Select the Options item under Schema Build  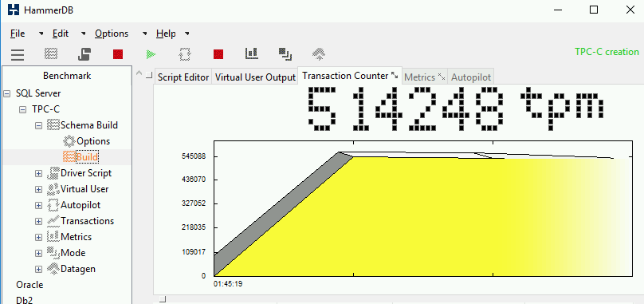pos(93,141)
